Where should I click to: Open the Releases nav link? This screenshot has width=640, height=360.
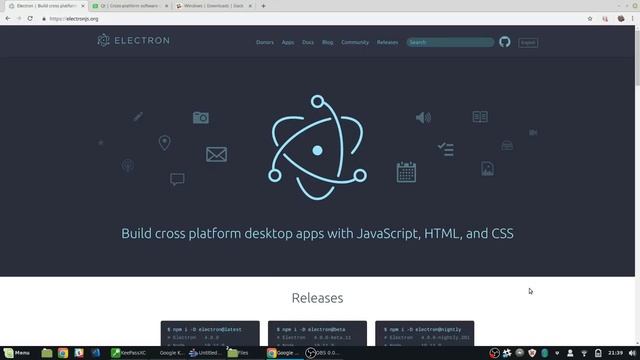click(387, 42)
